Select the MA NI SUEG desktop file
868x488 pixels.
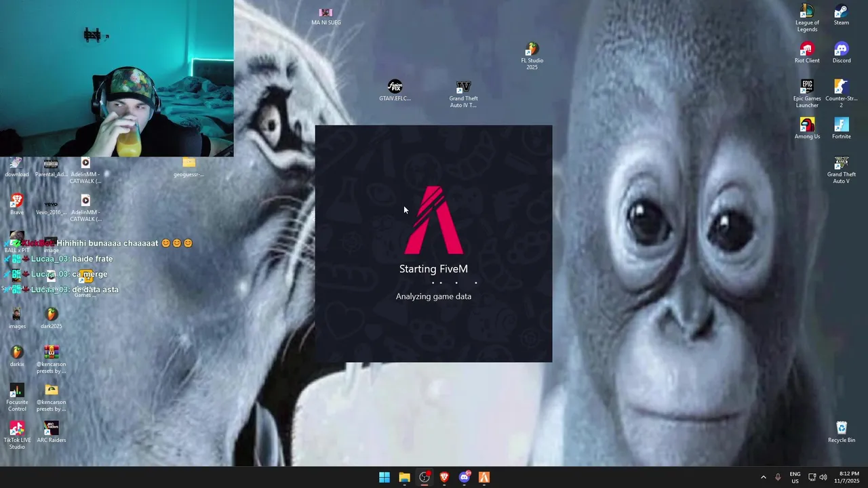coord(325,16)
